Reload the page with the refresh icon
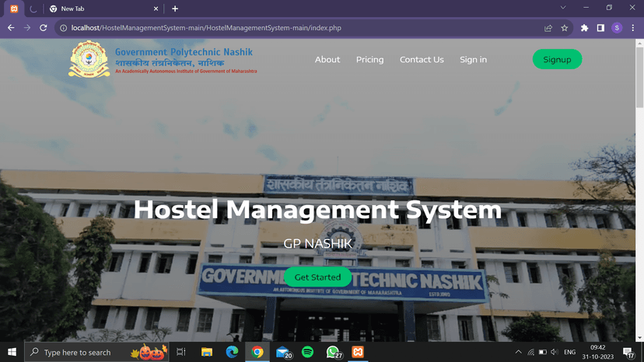 (44, 28)
